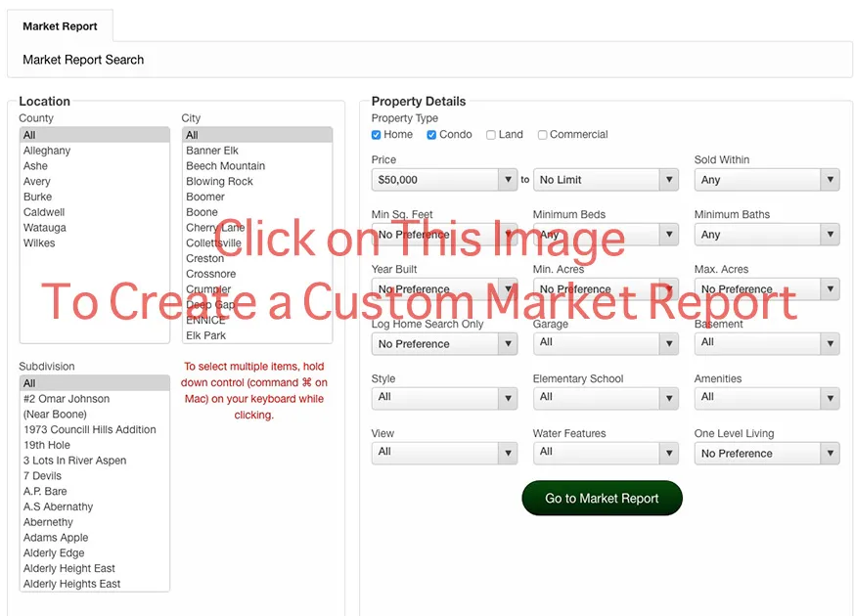854x616 pixels.
Task: Tick the Commercial property type checkbox
Action: pos(542,135)
